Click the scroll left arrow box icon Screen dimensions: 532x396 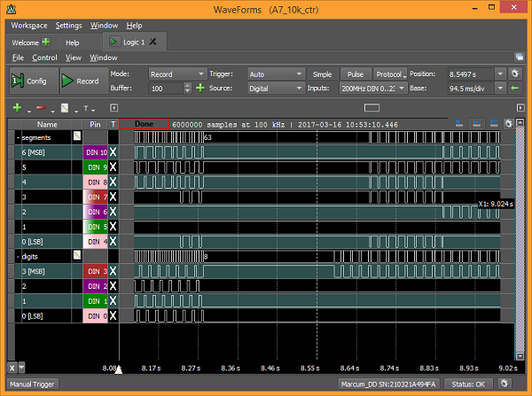[114, 108]
